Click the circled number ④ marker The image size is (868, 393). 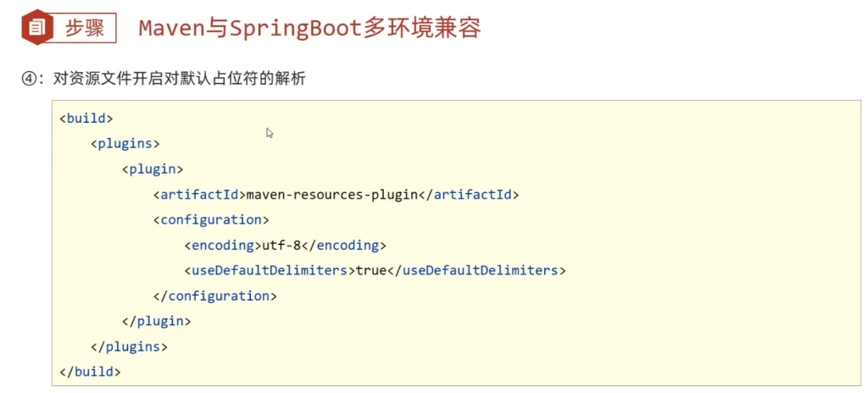pos(31,79)
